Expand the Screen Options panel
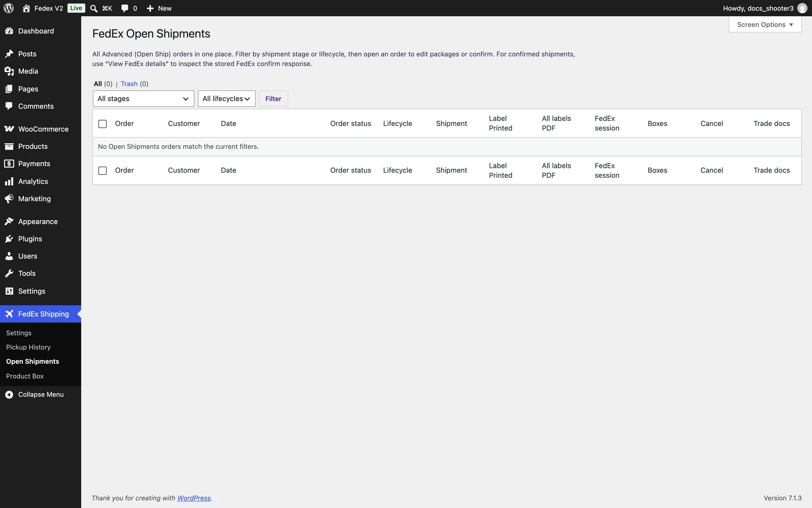The image size is (812, 508). point(765,24)
